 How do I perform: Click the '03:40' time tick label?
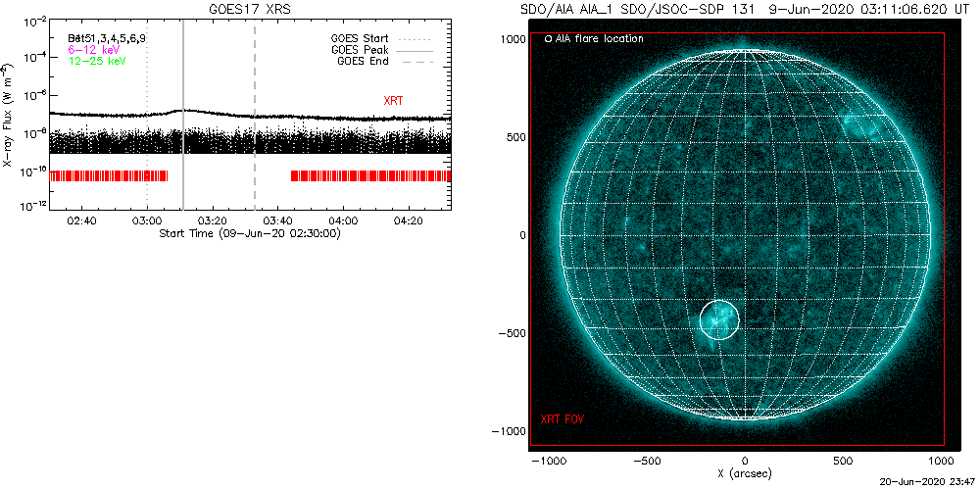point(277,220)
